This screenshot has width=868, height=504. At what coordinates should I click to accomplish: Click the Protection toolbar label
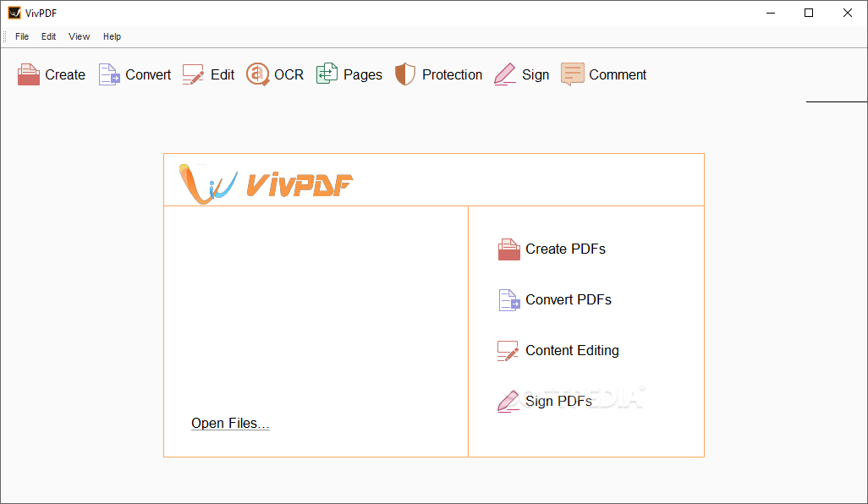[x=453, y=74]
